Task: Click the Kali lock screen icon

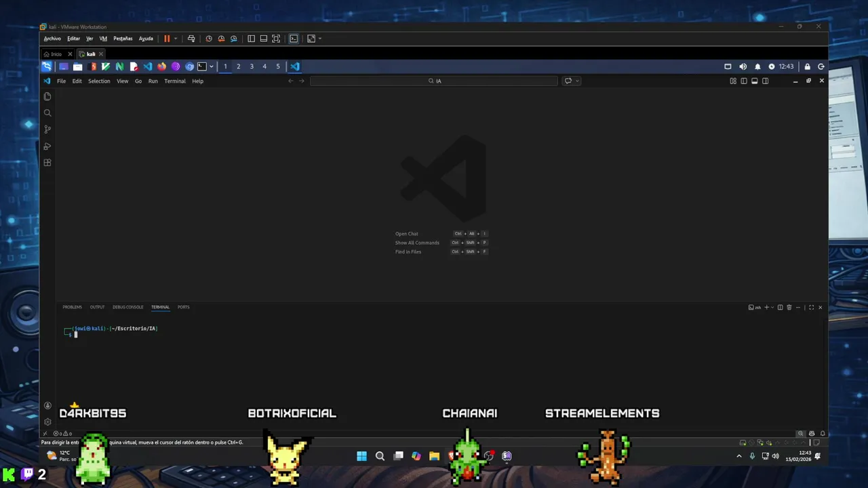Action: tap(807, 66)
